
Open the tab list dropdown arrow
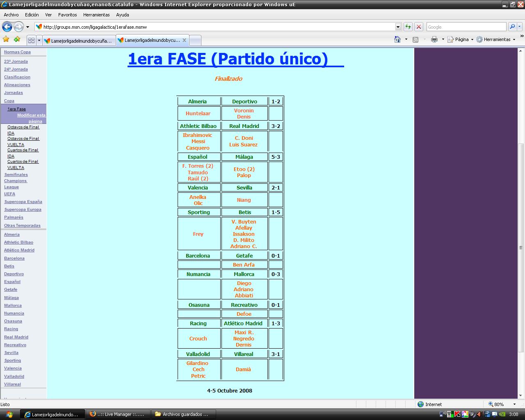pos(39,40)
